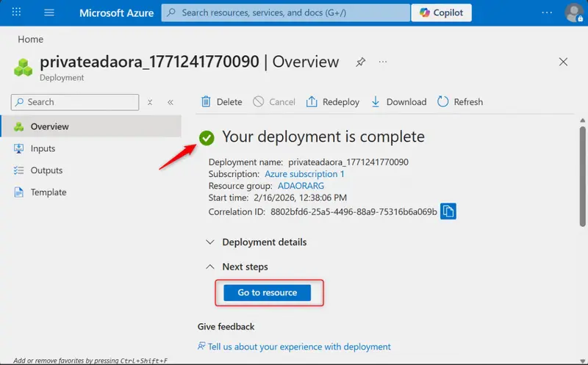The width and height of the screenshot is (588, 365).
Task: Collapse the Next steps section
Action: pos(237,267)
